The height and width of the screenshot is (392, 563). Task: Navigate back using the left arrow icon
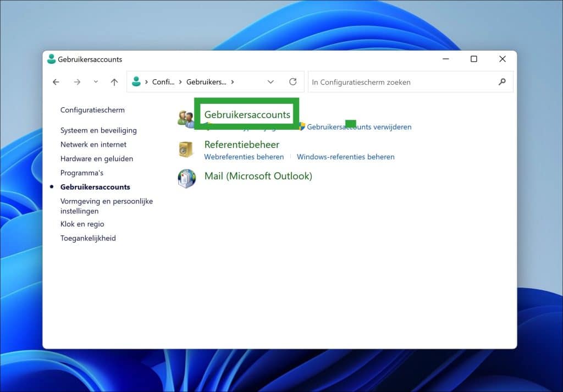click(x=56, y=81)
